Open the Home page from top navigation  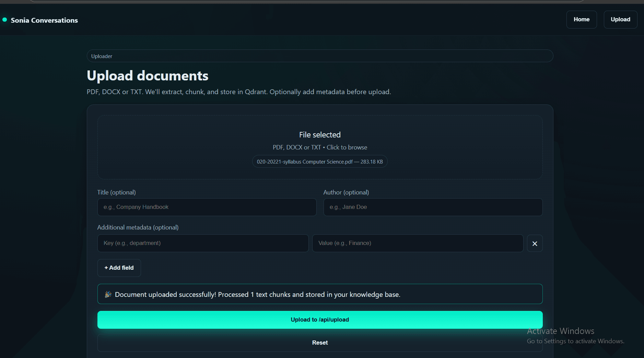click(582, 20)
